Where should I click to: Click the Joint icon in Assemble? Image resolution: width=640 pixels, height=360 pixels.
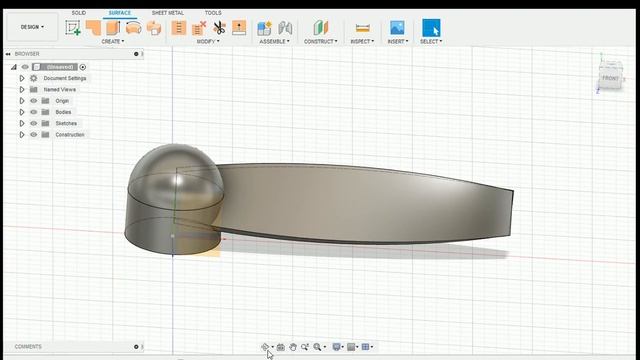pyautogui.click(x=285, y=28)
